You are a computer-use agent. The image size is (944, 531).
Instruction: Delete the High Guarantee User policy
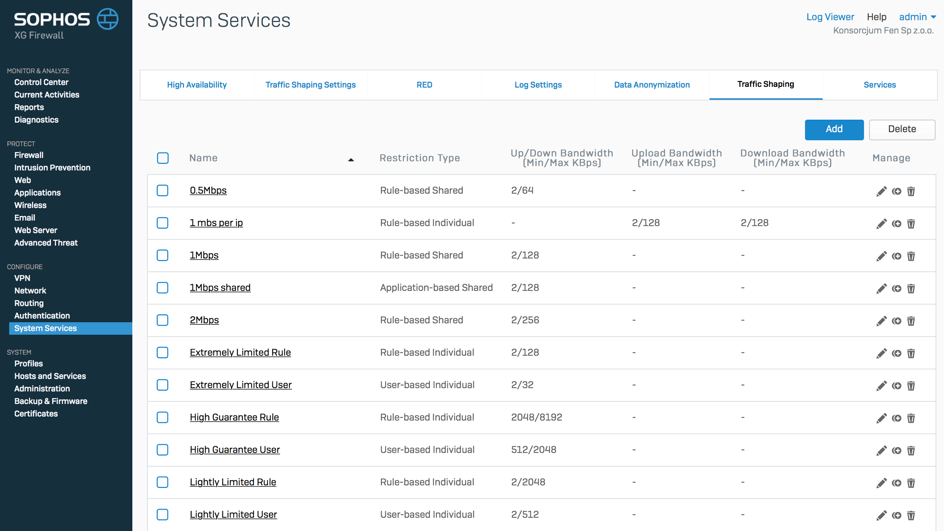(911, 451)
